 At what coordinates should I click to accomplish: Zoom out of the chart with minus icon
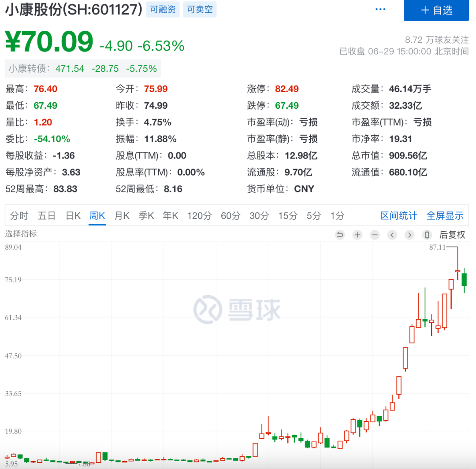click(x=375, y=235)
